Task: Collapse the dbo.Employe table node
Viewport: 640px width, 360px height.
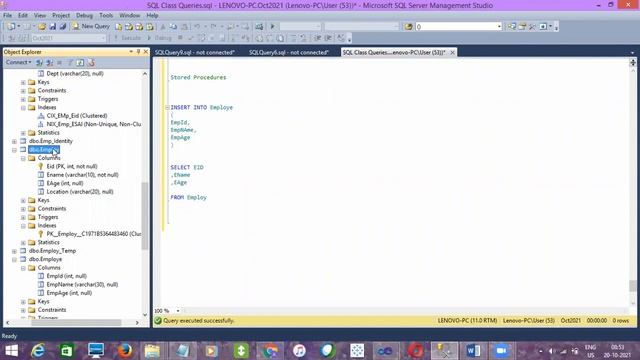Action: pos(14,260)
